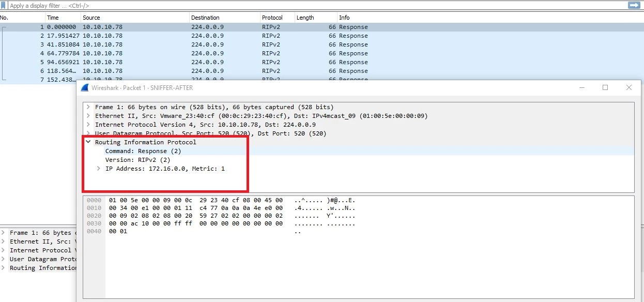Apply the display filter with the arrow button
This screenshot has width=644, height=302.
(x=634, y=5)
